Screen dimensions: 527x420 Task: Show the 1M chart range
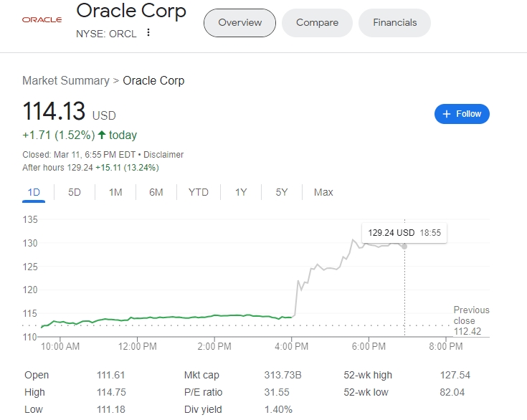coord(115,192)
